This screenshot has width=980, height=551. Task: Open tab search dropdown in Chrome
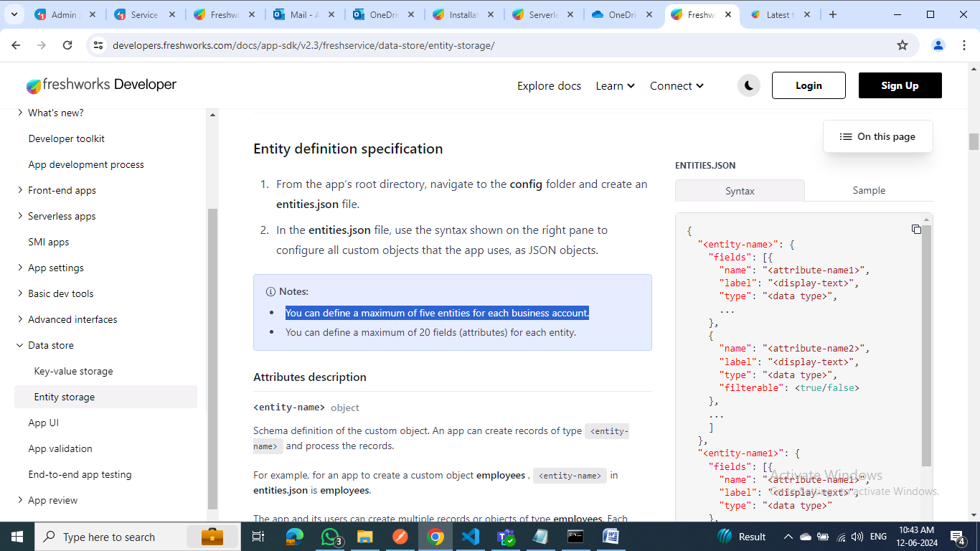tap(15, 14)
